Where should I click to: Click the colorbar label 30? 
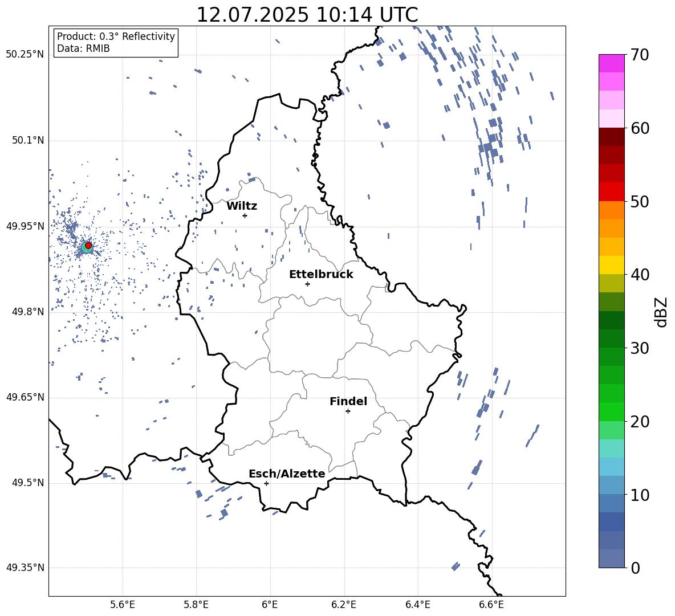click(640, 348)
